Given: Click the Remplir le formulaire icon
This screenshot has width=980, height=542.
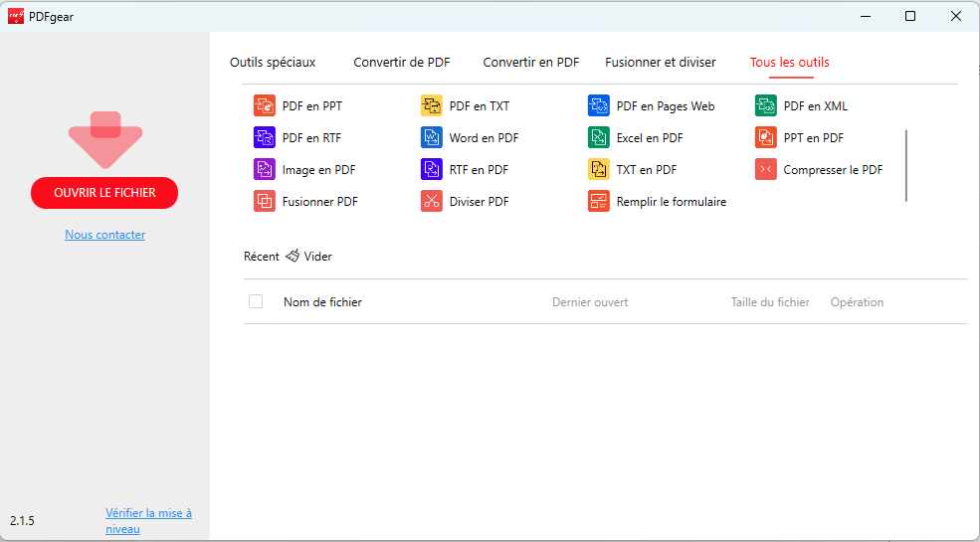Looking at the screenshot, I should click(x=599, y=201).
